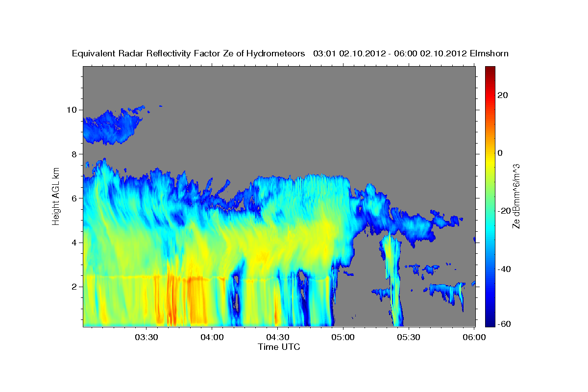The height and width of the screenshot is (392, 588).
Task: Click the height tick label 6
Action: click(x=75, y=198)
